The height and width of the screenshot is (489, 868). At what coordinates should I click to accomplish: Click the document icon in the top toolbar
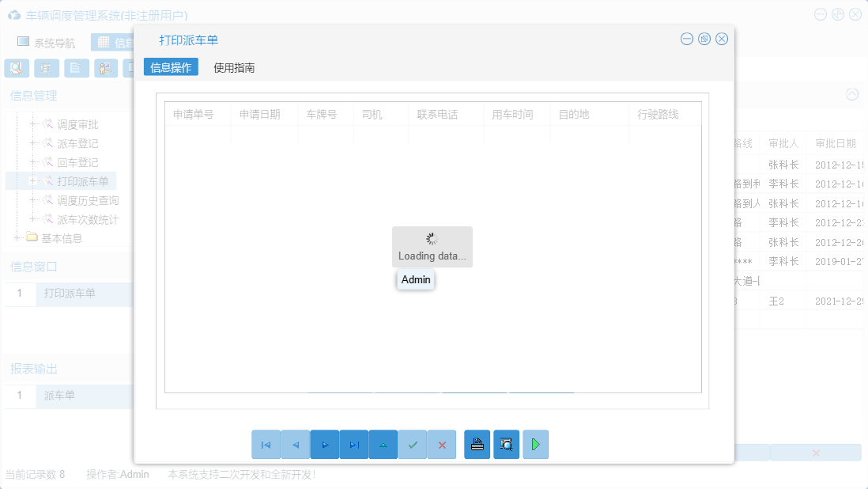coord(76,68)
